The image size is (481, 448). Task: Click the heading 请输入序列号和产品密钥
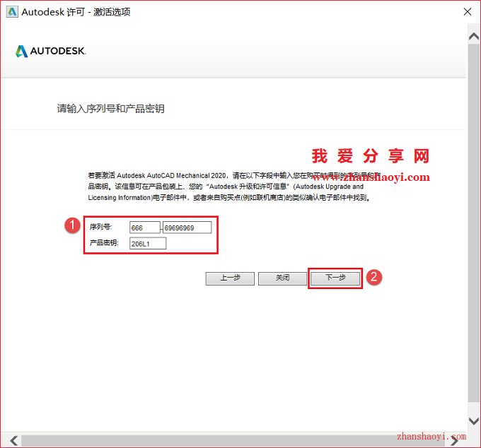click(x=111, y=109)
